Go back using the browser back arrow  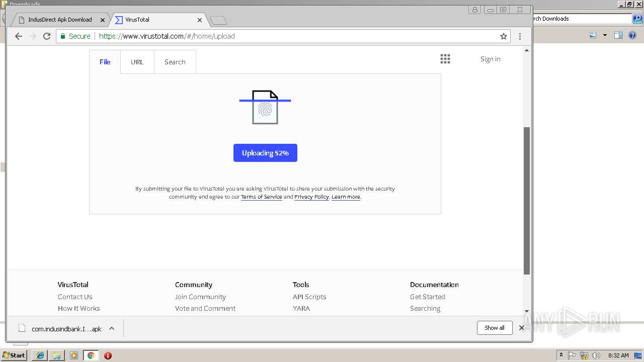point(19,36)
